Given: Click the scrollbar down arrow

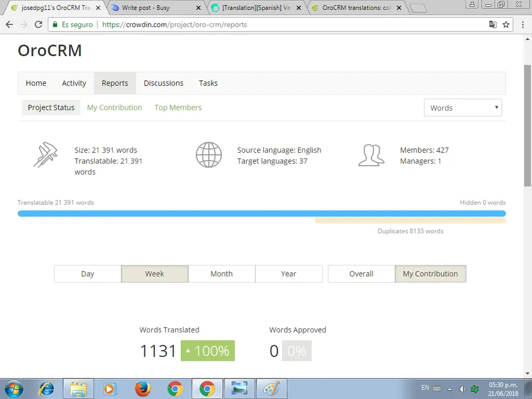Looking at the screenshot, I should point(527,373).
